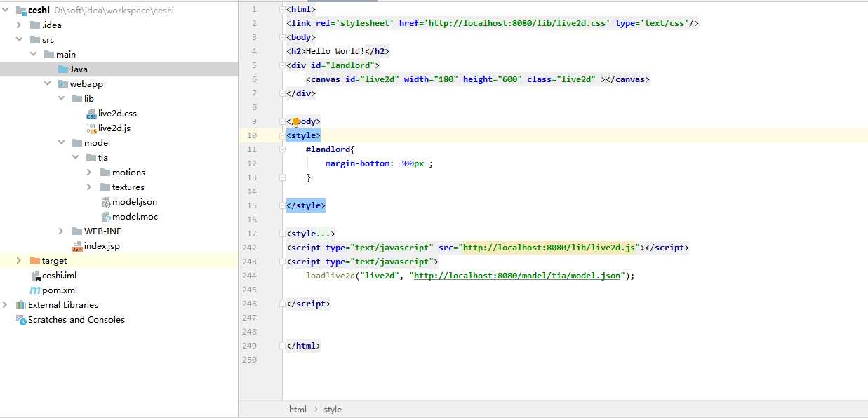
Task: Click the closing '</style>' tag on line 15
Action: [306, 205]
